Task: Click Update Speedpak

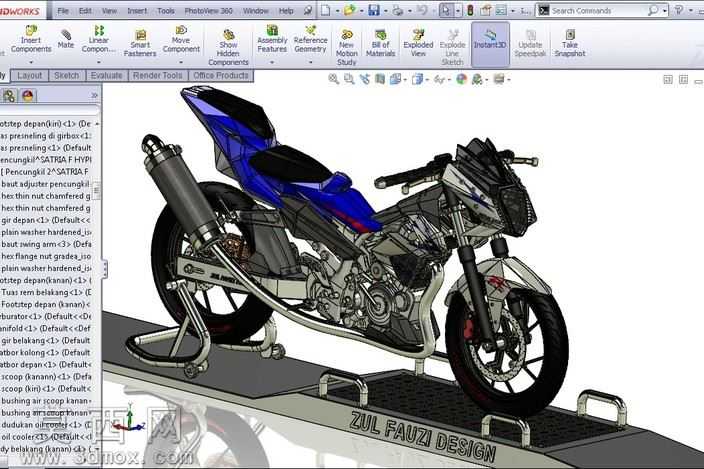Action: pos(530,43)
